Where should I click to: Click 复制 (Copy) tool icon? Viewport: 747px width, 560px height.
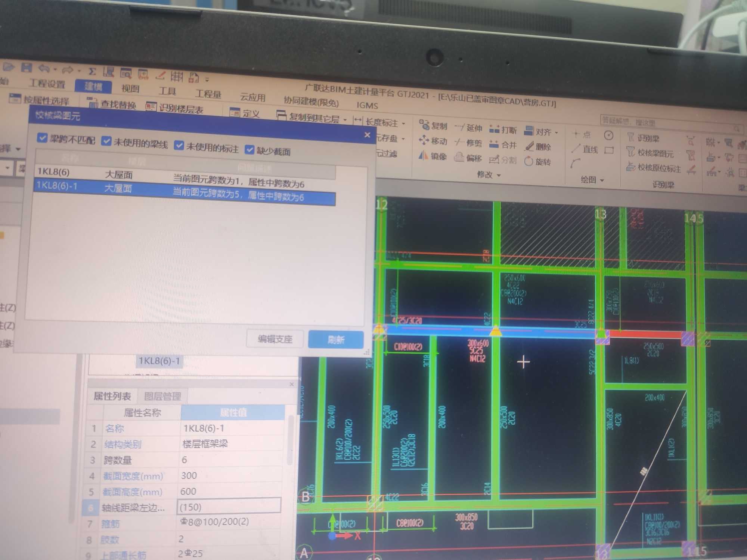(433, 125)
